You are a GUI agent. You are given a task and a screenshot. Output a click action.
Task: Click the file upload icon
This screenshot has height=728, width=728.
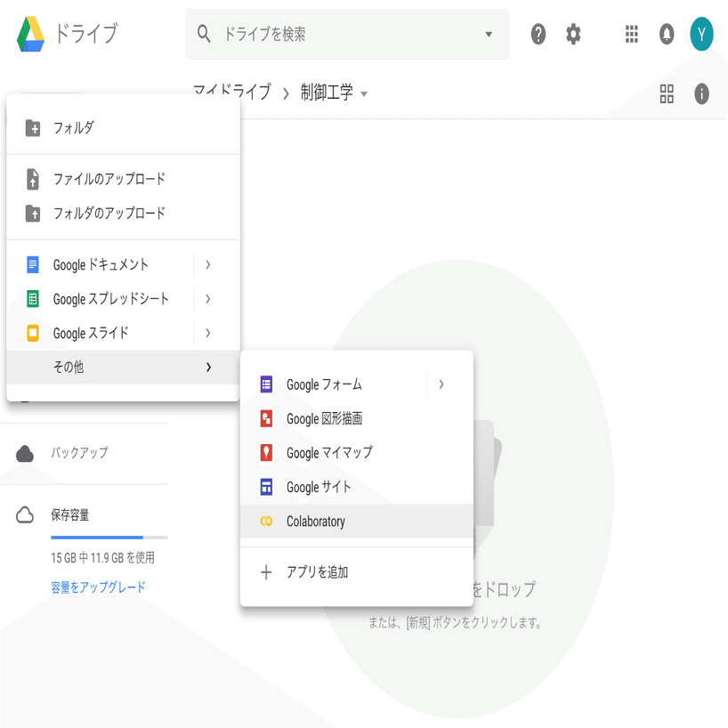coord(33,179)
